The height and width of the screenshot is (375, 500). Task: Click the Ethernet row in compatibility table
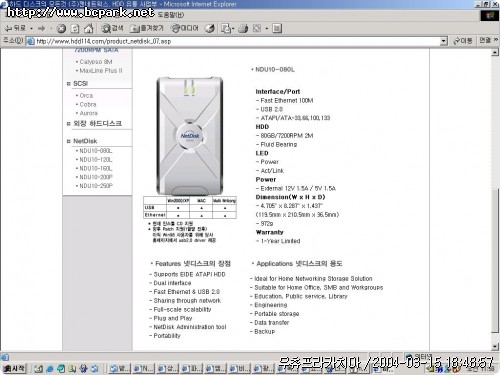190,215
